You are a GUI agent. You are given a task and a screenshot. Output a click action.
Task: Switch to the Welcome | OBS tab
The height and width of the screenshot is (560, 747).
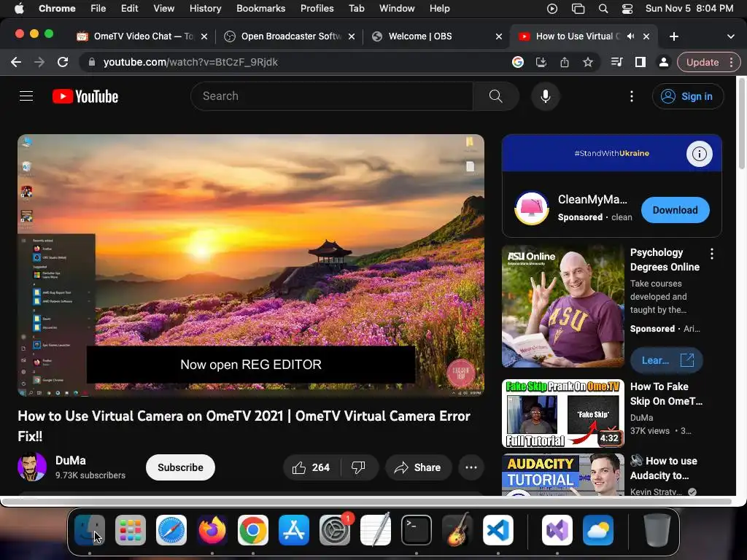pyautogui.click(x=436, y=36)
